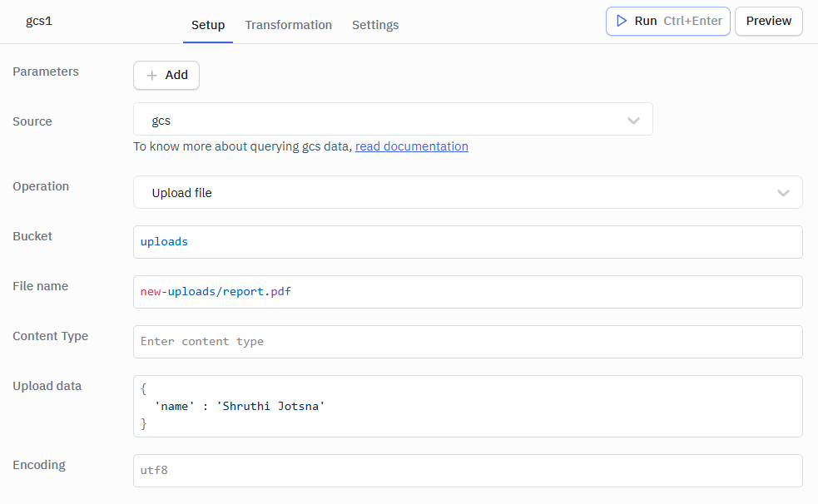
Task: Click the Enter content type field
Action: click(x=466, y=342)
